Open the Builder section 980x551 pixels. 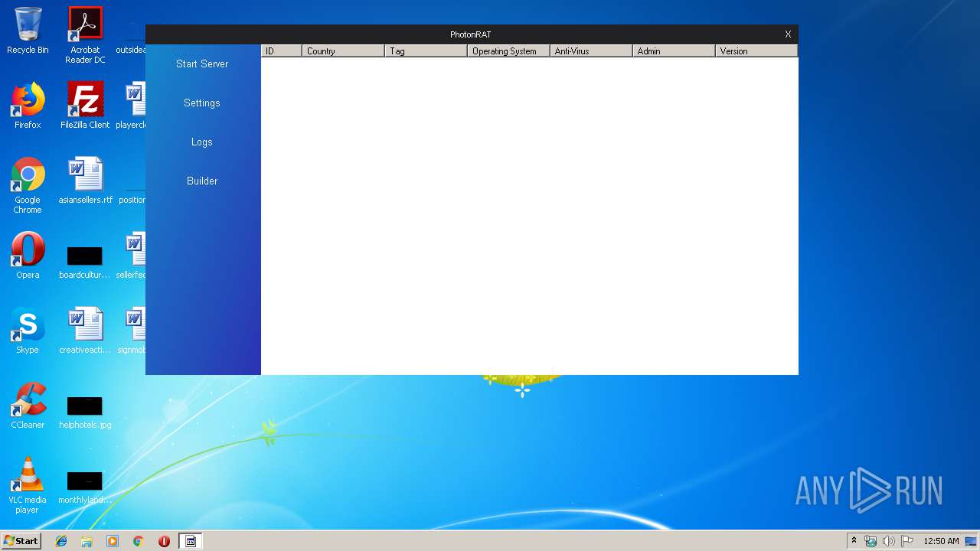tap(202, 181)
